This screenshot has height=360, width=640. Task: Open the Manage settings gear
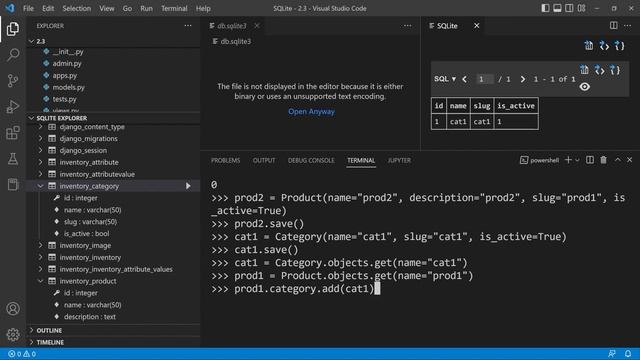coord(13,335)
